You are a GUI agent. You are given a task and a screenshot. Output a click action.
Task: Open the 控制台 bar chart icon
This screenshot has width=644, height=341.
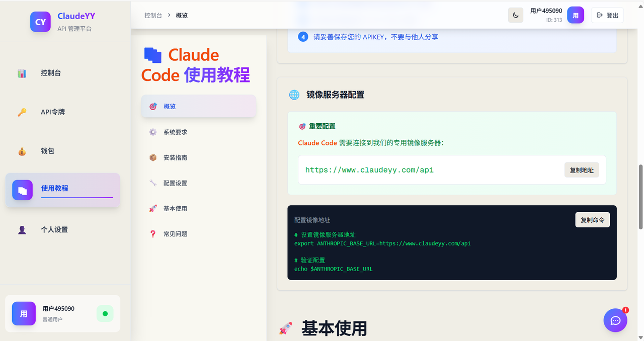pos(22,73)
